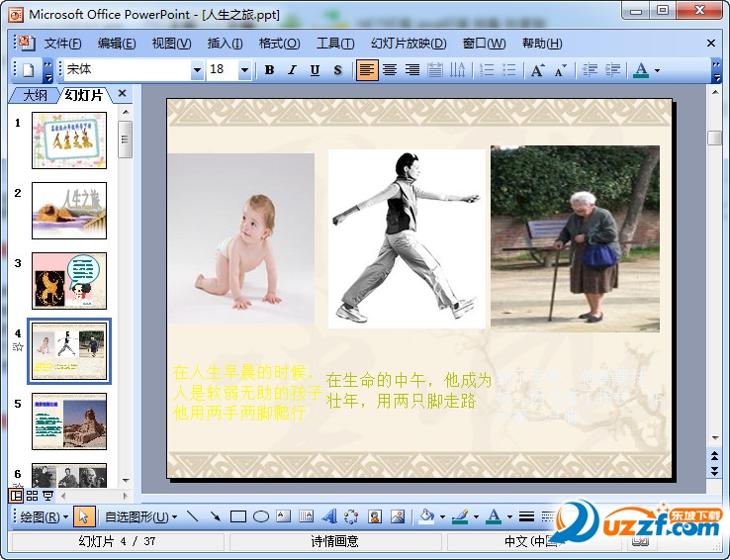Expand the font size dropdown
Viewport: 730px width, 560px height.
click(245, 70)
